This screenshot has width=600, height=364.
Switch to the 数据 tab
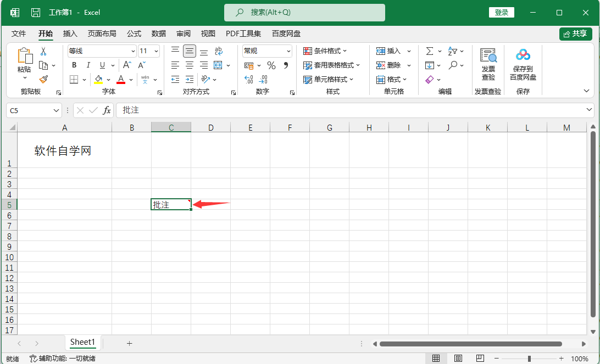pyautogui.click(x=159, y=33)
